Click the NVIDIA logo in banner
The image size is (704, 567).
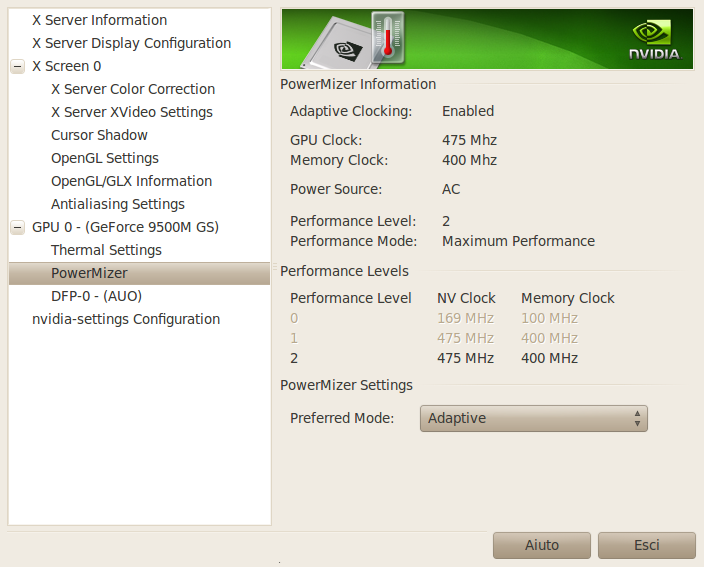(x=654, y=38)
